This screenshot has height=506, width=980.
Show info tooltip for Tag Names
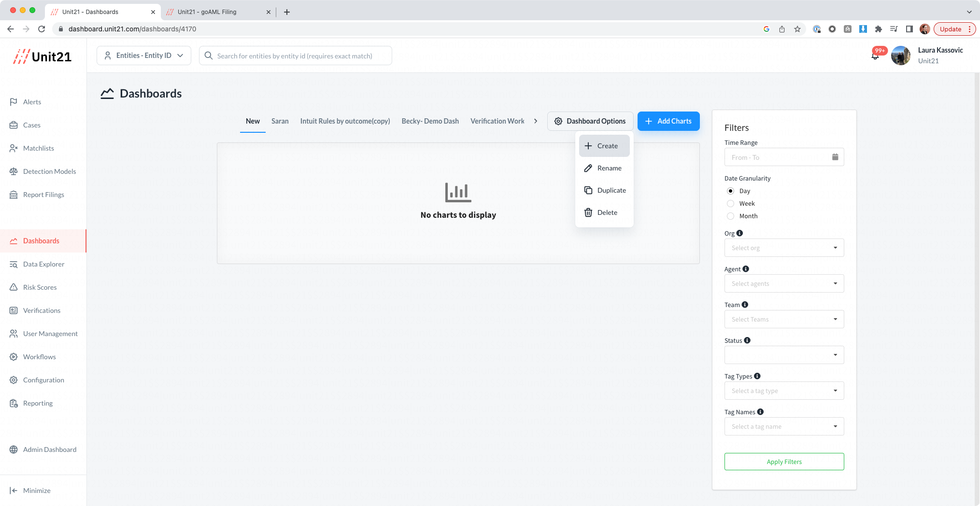click(760, 412)
